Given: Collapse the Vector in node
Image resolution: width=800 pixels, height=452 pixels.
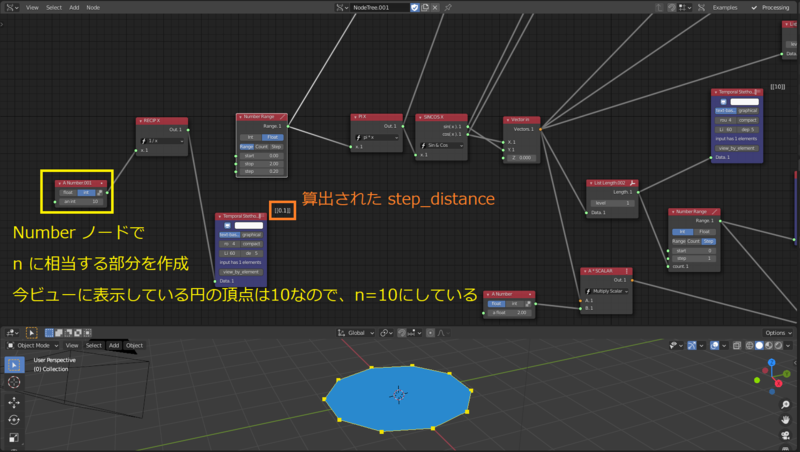Looking at the screenshot, I should (507, 120).
